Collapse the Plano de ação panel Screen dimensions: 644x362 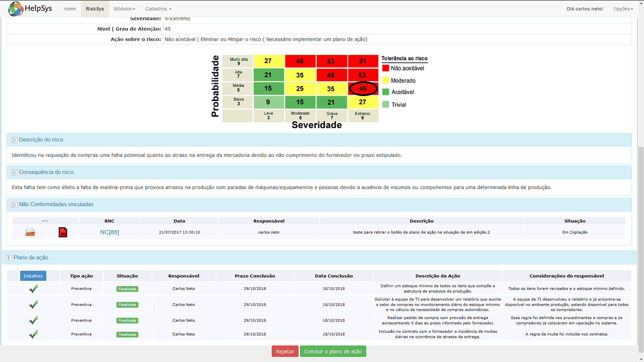click(x=9, y=258)
